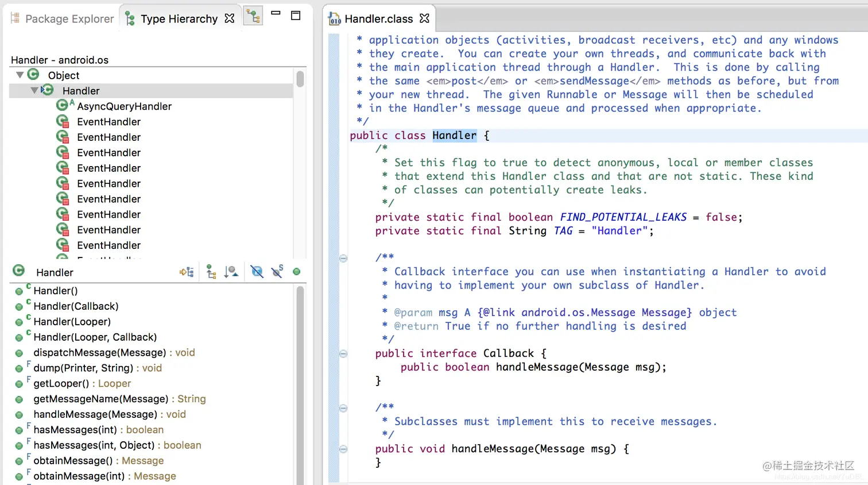Click the 'Handler - android.os' hierarchy label
This screenshot has height=485, width=868.
pyautogui.click(x=60, y=60)
